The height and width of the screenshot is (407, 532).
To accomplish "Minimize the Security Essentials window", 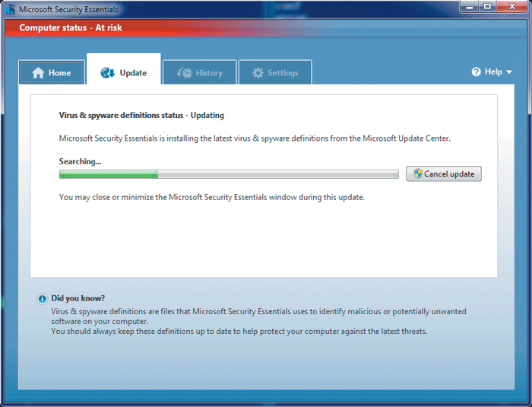I will [x=468, y=7].
